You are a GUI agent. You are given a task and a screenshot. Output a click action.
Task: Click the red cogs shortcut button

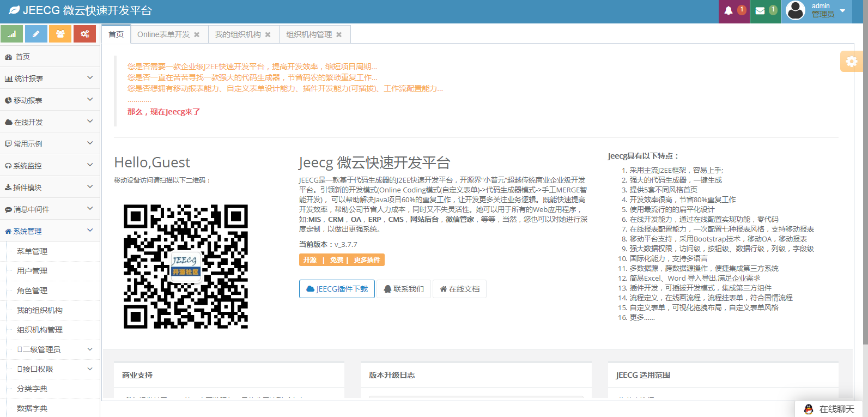coord(85,34)
